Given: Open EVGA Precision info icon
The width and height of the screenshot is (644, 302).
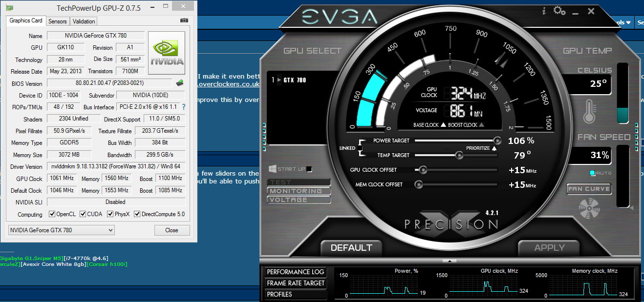Looking at the screenshot, I should 544,11.
